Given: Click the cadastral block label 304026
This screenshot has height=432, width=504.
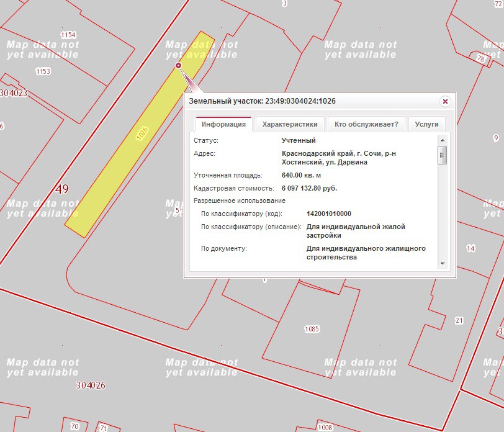Looking at the screenshot, I should [x=91, y=385].
